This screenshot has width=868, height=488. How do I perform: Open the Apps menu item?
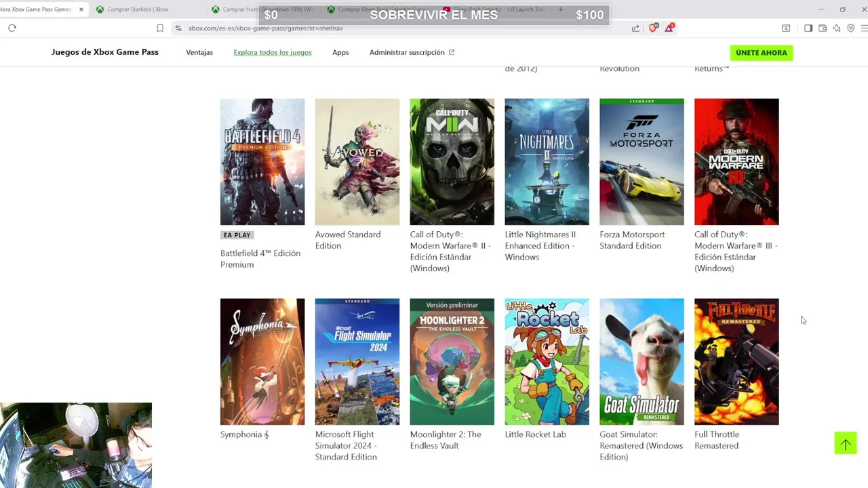pyautogui.click(x=340, y=52)
